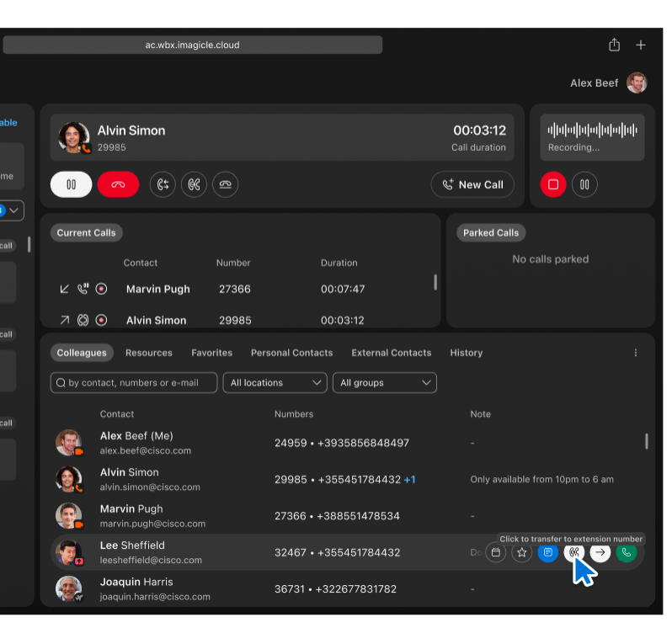This screenshot has height=628, width=672.
Task: Click number 32467 for Lee Sheffield
Action: tap(291, 552)
